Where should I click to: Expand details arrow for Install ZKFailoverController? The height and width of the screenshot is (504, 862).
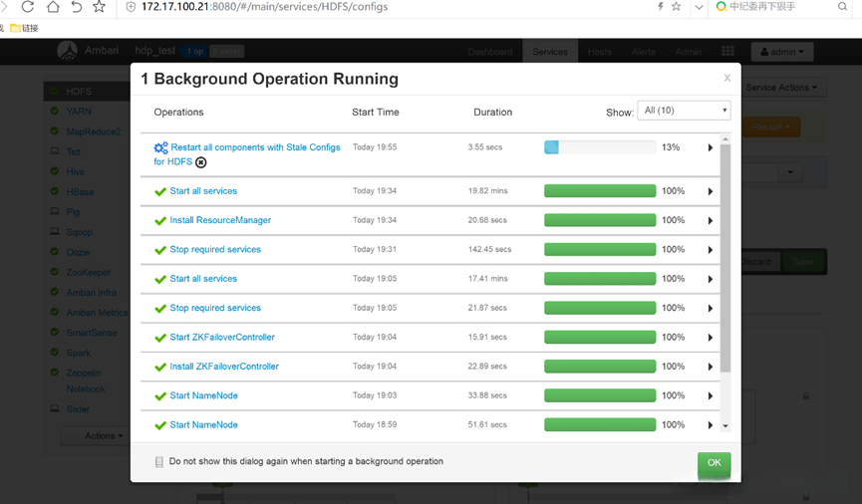pyautogui.click(x=711, y=367)
